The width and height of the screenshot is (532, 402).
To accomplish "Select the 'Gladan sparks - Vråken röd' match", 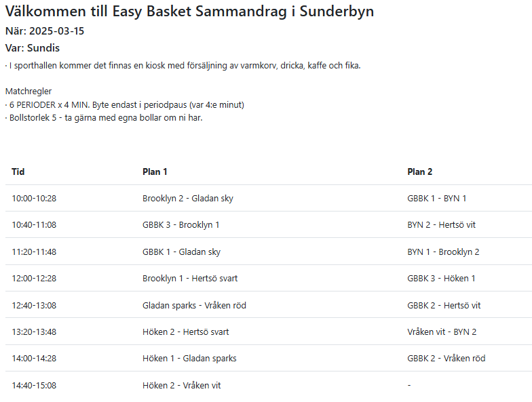I will 194,306.
